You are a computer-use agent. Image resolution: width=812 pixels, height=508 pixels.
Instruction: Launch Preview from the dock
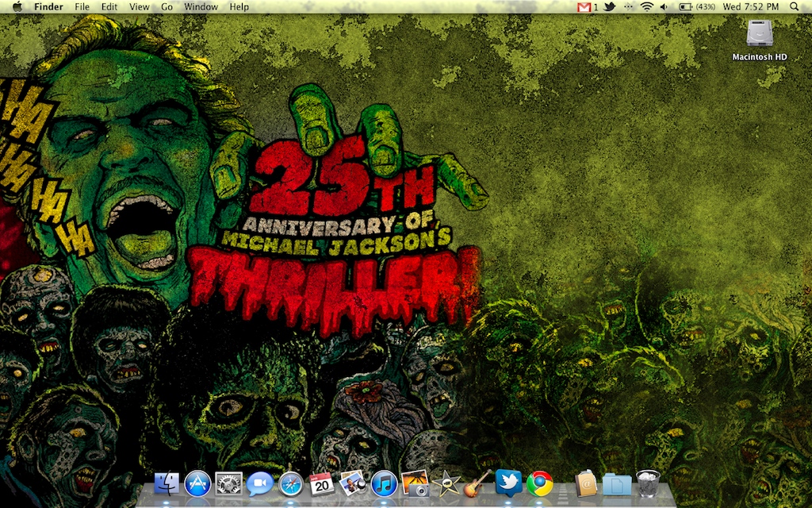click(353, 483)
